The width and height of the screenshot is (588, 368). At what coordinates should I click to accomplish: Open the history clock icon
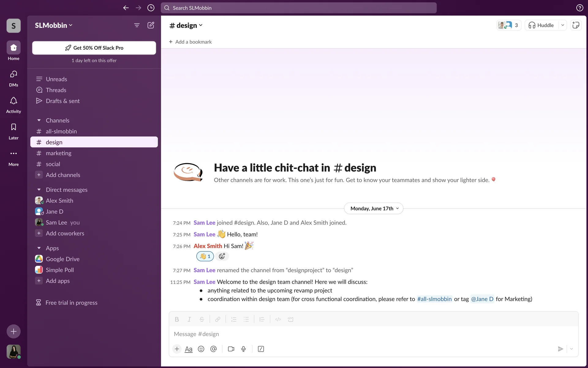[x=151, y=8]
